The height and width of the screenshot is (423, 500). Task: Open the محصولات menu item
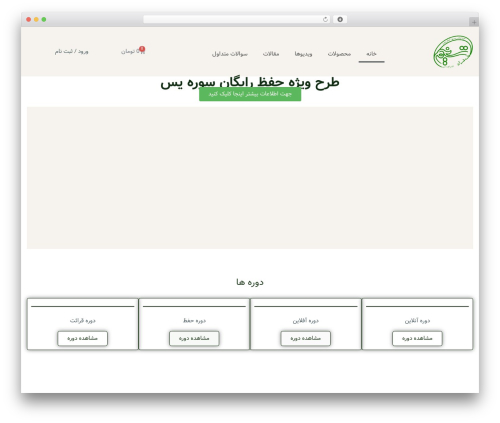(x=339, y=54)
